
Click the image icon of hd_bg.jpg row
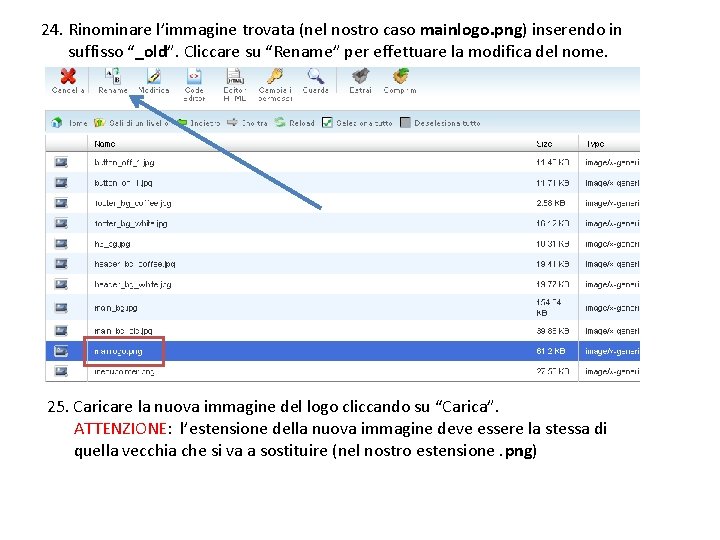(x=61, y=244)
